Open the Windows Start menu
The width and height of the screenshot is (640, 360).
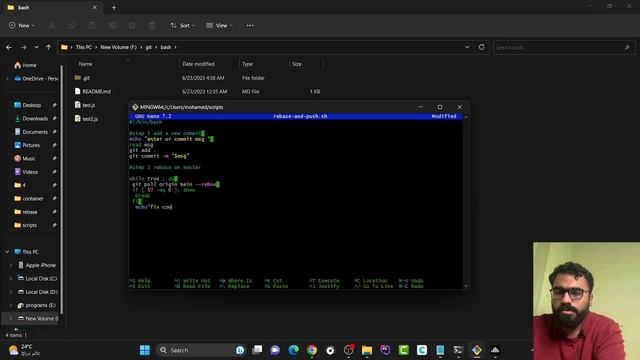click(x=145, y=350)
